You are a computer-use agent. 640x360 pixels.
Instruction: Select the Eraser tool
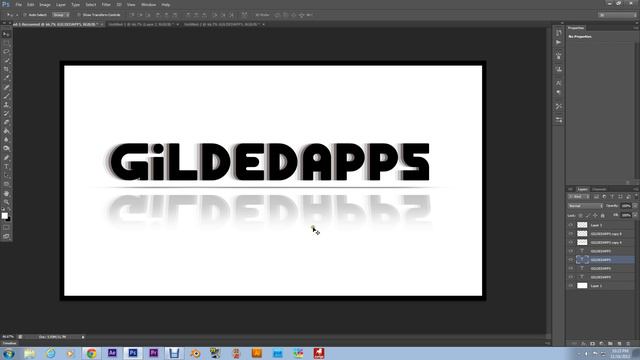[6, 122]
